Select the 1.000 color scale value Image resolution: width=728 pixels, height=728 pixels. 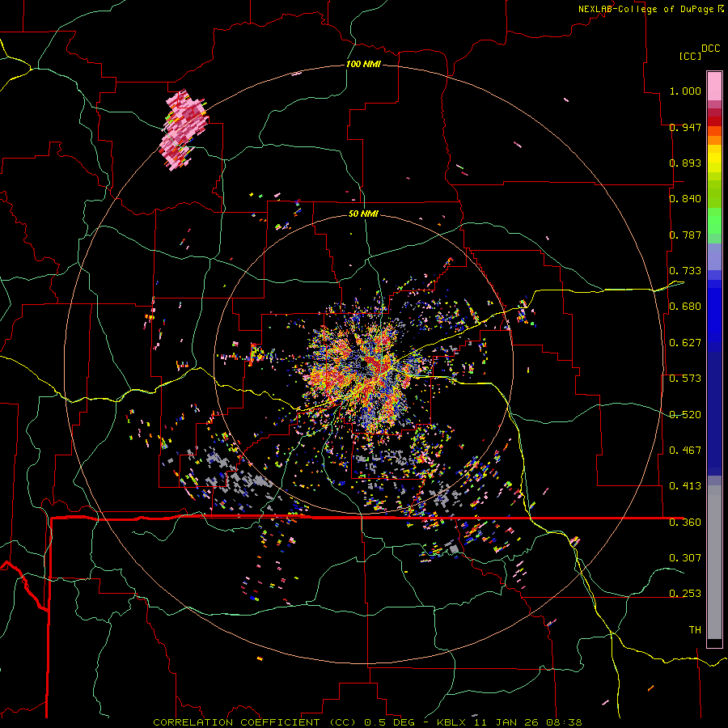[685, 91]
